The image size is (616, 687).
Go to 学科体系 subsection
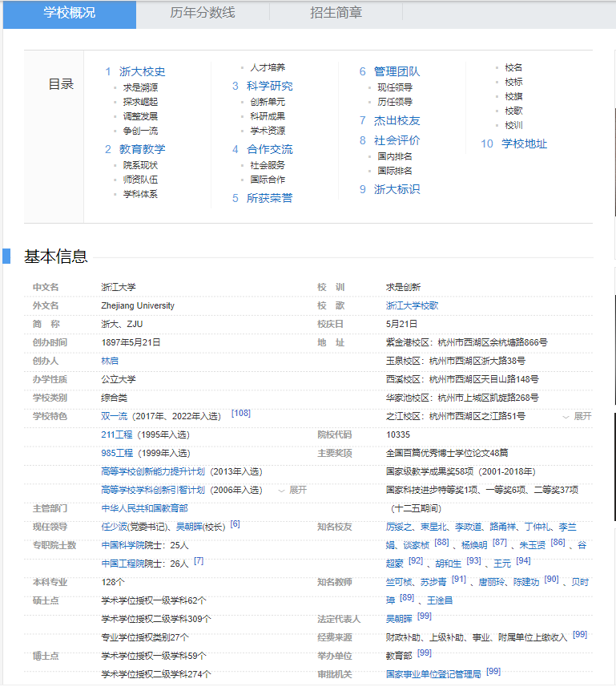140,194
